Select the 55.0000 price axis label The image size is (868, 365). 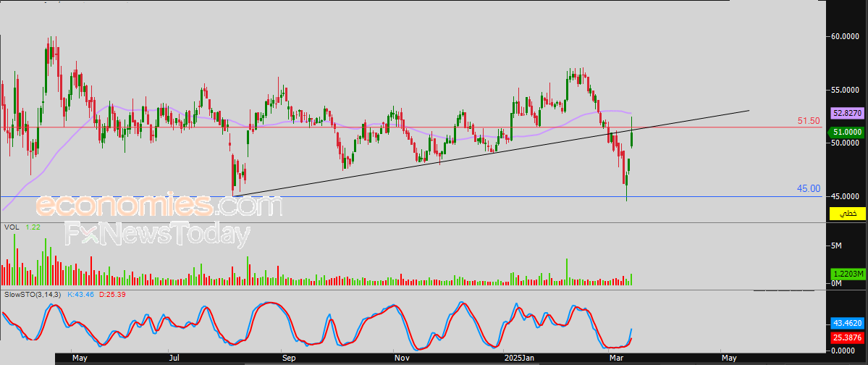click(x=846, y=90)
